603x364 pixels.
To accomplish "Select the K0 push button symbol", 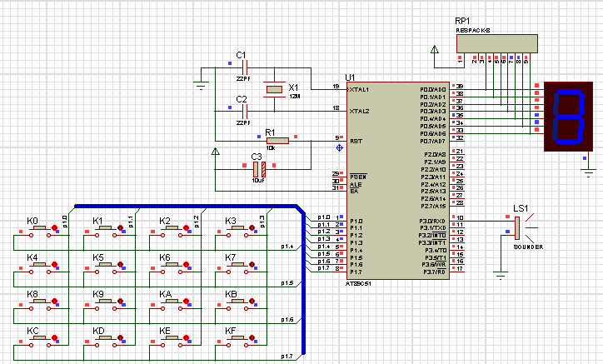I will (40, 232).
